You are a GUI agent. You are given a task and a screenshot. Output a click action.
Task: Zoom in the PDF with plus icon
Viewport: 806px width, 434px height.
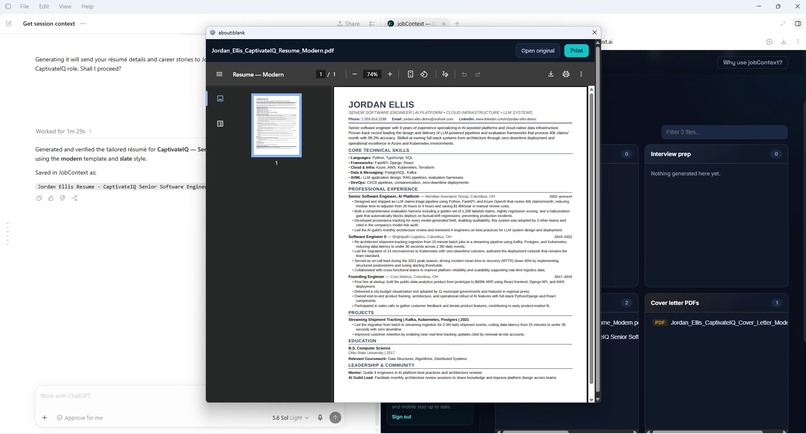click(x=390, y=74)
